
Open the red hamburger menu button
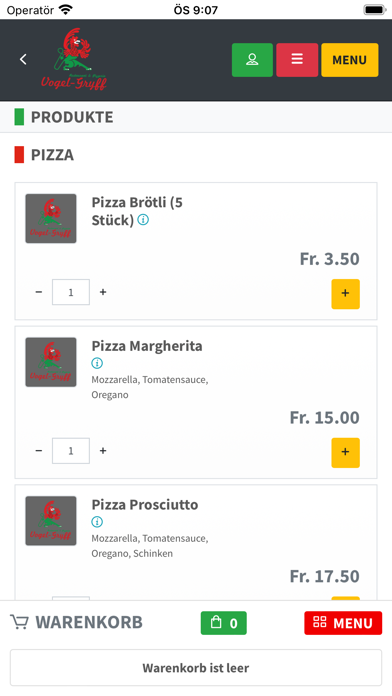[x=297, y=60]
